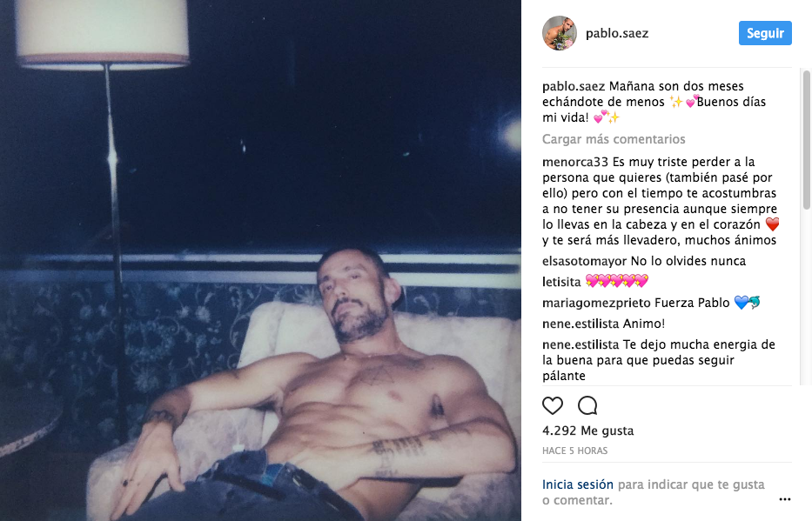The image size is (812, 521).
Task: Click the comments panel scrollbar
Action: [x=806, y=140]
